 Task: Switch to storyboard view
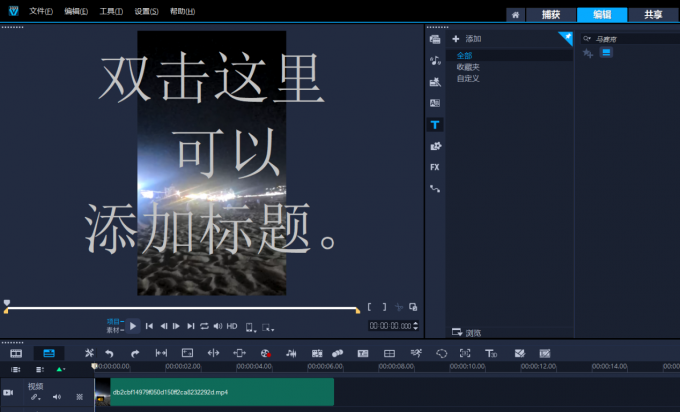(16, 353)
